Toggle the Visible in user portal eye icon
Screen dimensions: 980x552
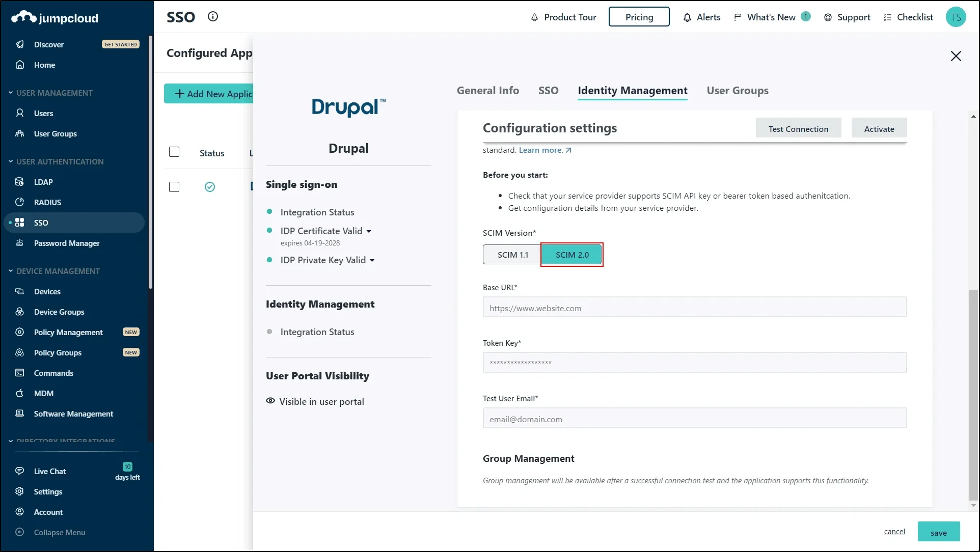[x=270, y=401]
